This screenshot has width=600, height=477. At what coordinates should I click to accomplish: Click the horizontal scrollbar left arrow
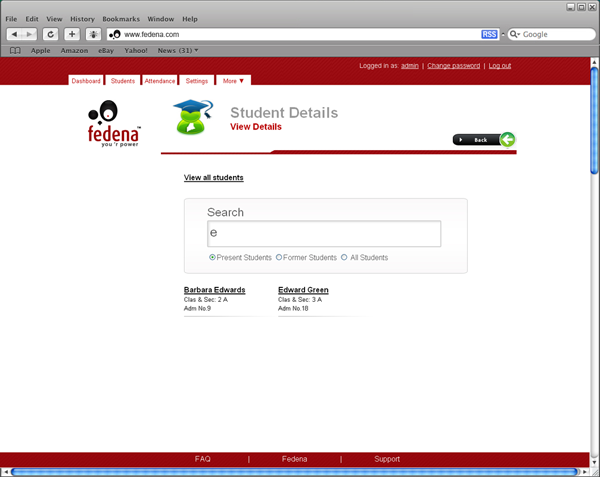(5, 472)
